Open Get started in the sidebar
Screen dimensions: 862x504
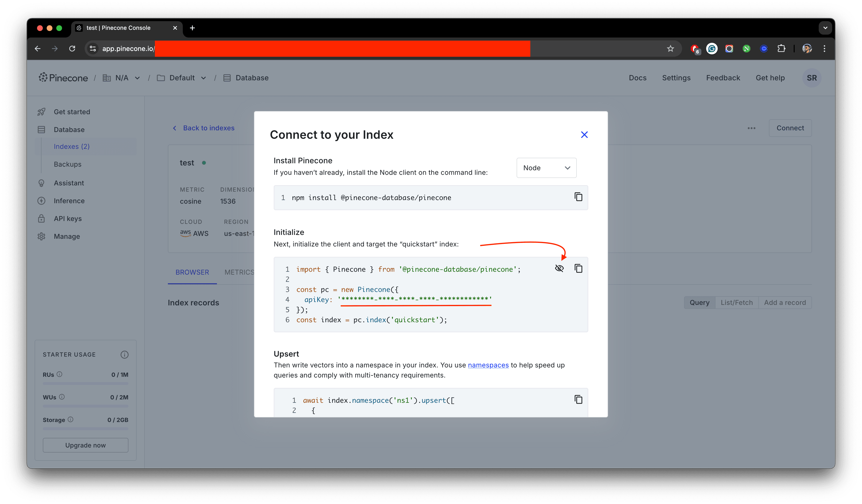tap(72, 112)
